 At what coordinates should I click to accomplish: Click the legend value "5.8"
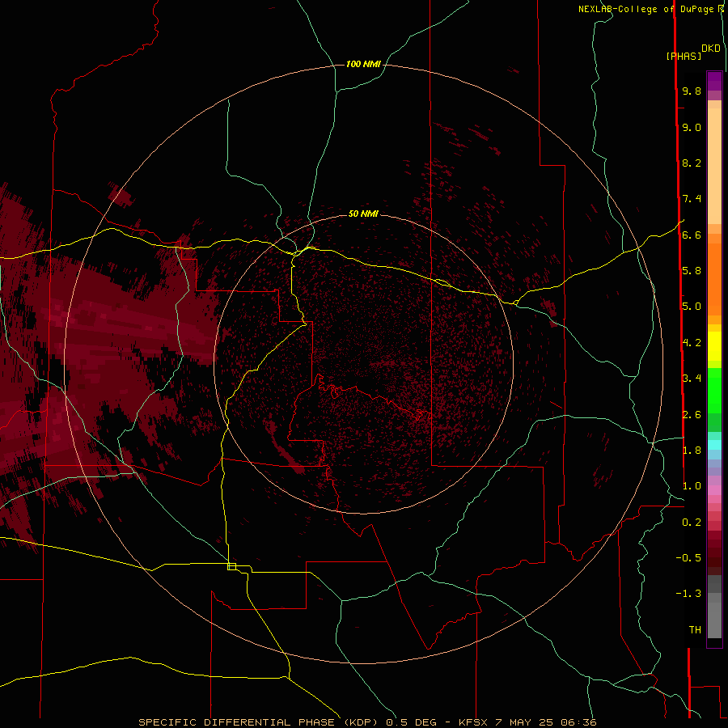(x=692, y=271)
